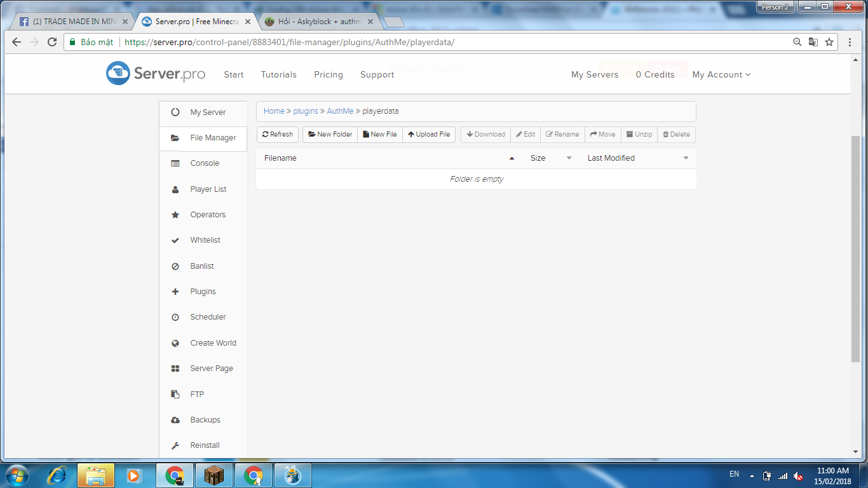This screenshot has width=868, height=488.
Task: Go to the AuthMe breadcrumb
Action: click(340, 111)
